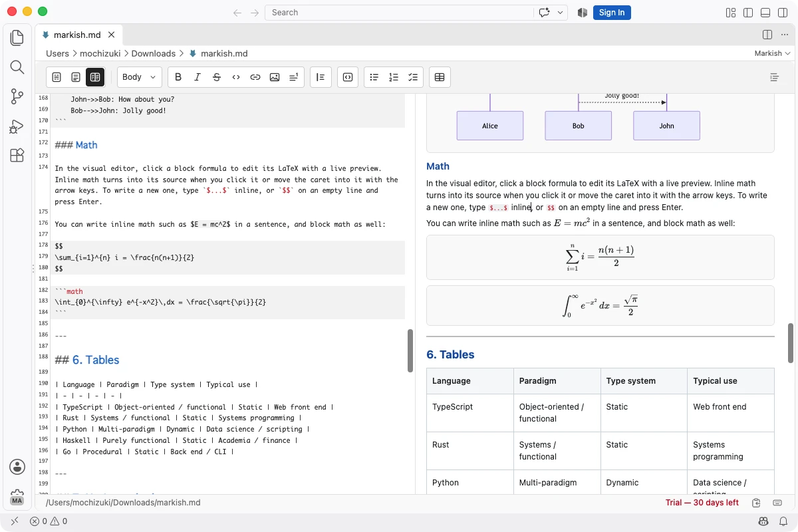Open the editor More Actions menu
The height and width of the screenshot is (532, 798).
click(x=785, y=35)
